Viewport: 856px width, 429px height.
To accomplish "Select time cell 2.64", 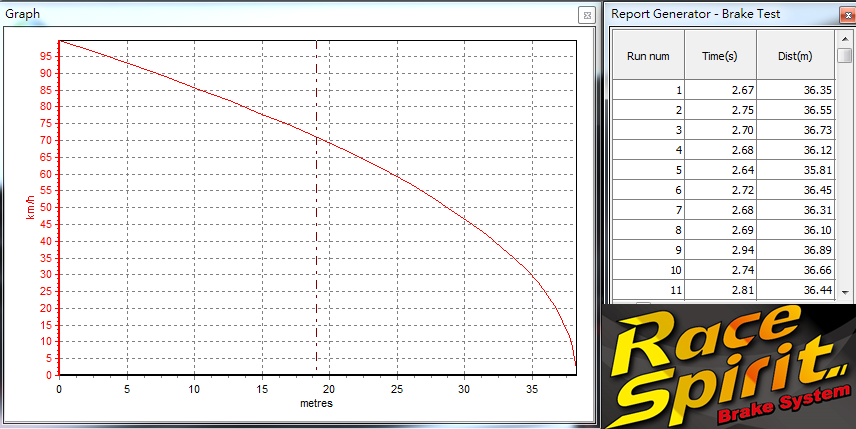I will click(x=720, y=170).
